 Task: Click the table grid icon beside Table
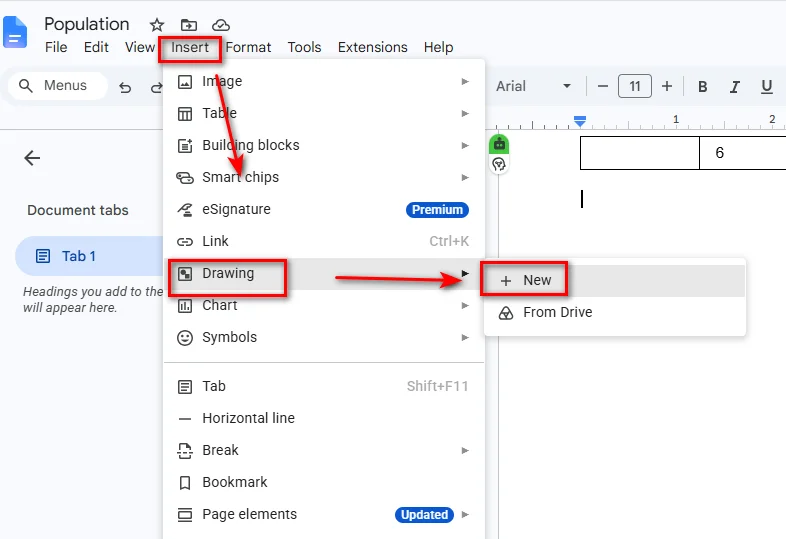pyautogui.click(x=185, y=114)
